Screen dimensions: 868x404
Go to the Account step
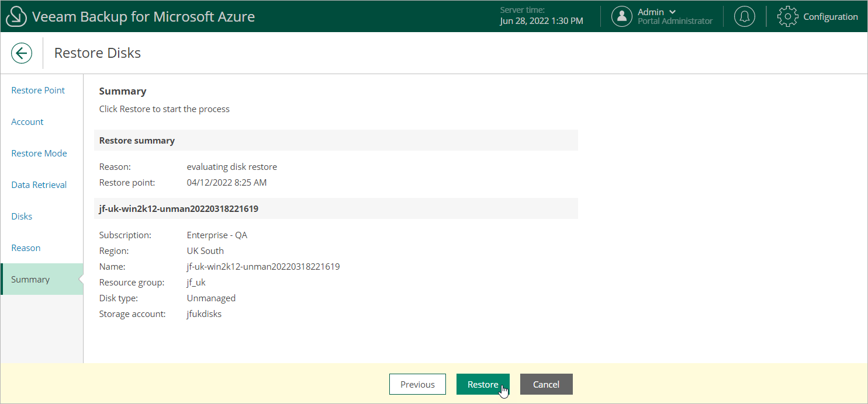point(27,122)
